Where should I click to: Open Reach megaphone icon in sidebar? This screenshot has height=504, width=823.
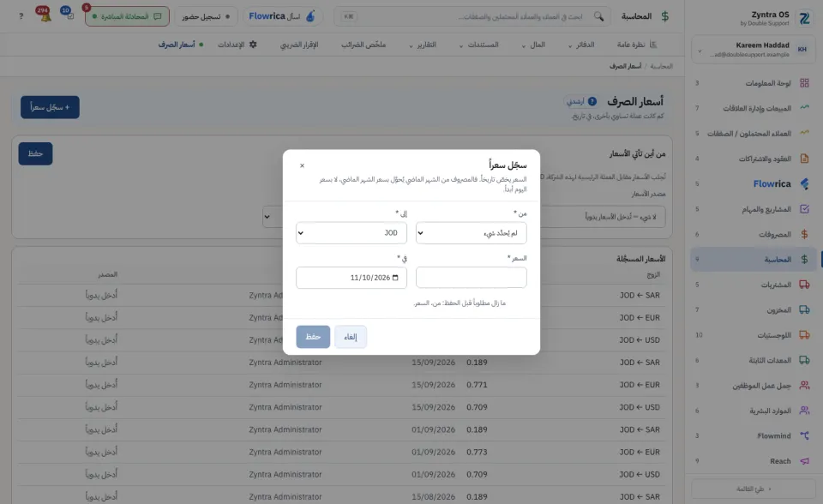804,461
